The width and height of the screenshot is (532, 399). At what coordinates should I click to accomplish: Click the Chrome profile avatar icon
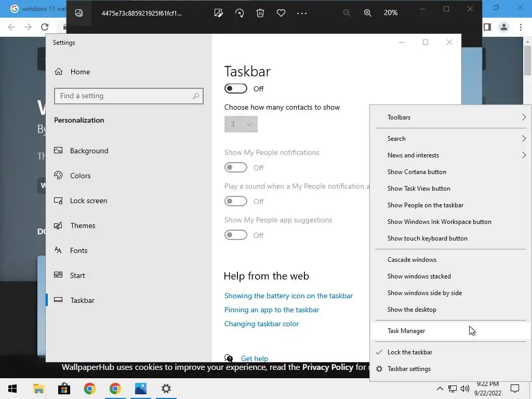(504, 27)
